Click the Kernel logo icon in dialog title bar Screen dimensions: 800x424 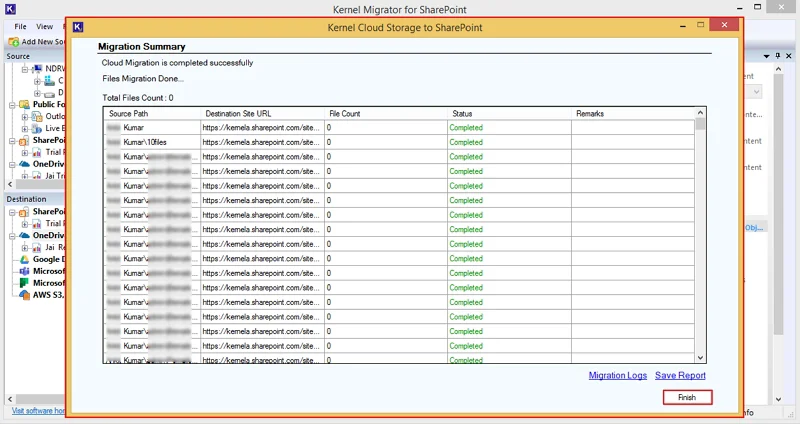tap(78, 27)
